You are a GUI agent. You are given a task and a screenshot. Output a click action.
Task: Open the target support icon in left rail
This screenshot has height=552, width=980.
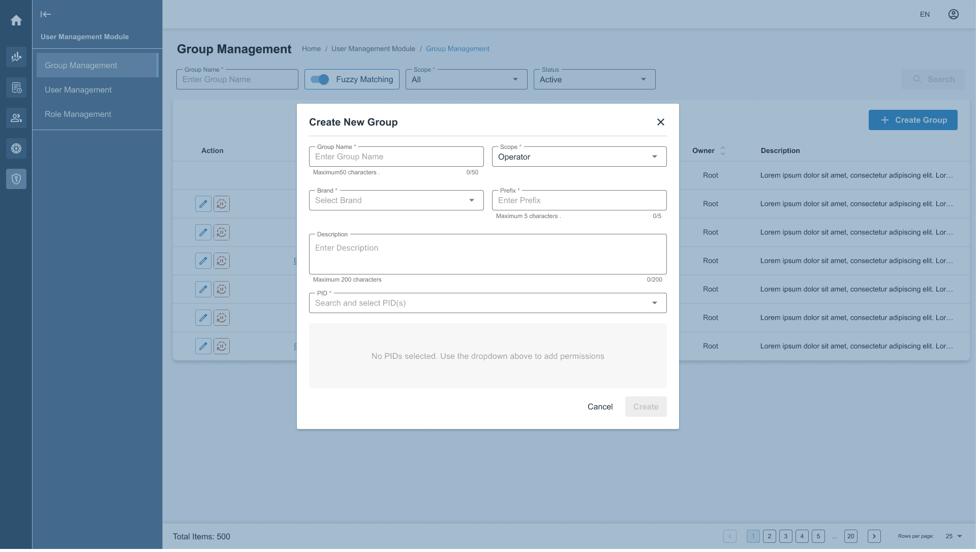(x=16, y=149)
